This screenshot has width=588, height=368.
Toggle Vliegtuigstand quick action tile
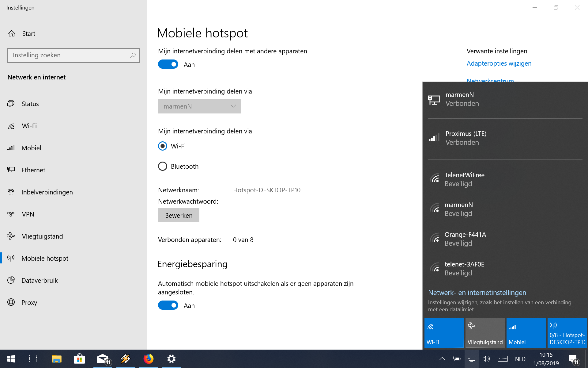pos(485,333)
